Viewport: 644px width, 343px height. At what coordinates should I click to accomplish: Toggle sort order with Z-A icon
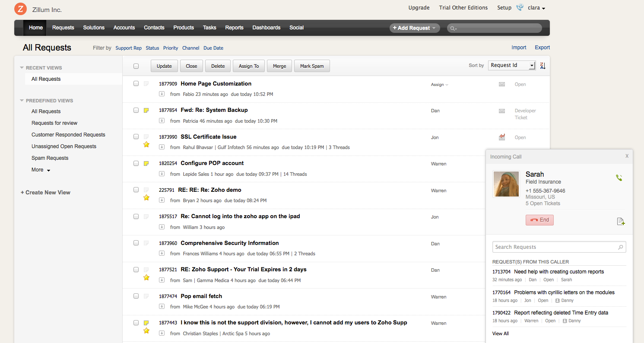(x=543, y=66)
